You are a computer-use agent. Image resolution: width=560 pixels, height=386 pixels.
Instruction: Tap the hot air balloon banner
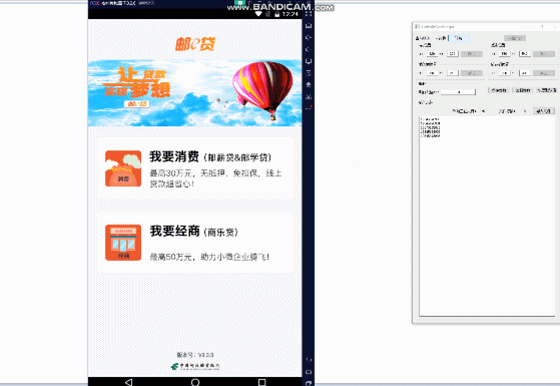[195, 93]
